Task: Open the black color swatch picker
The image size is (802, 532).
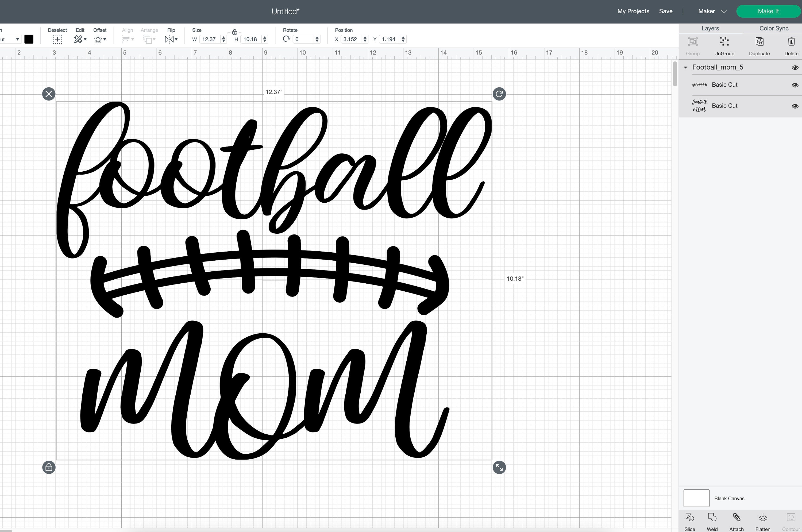Action: [x=29, y=39]
